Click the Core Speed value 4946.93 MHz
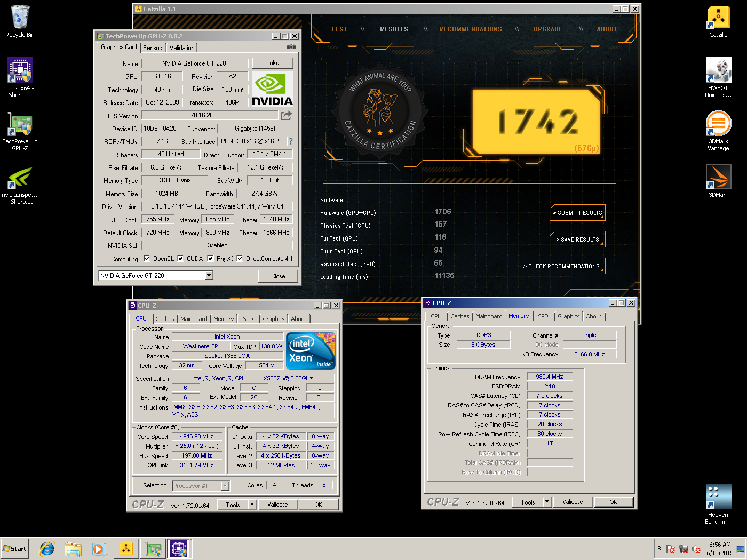747x560 pixels. pos(197,436)
